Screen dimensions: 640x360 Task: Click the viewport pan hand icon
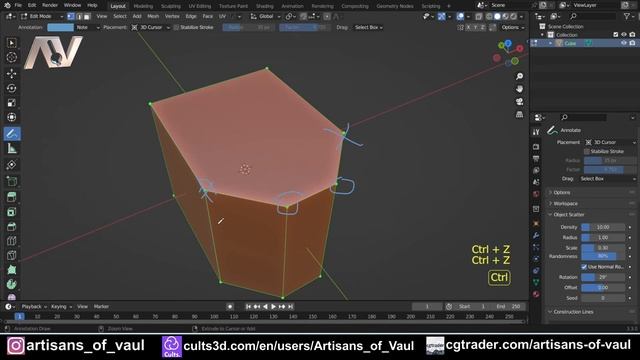tap(519, 89)
